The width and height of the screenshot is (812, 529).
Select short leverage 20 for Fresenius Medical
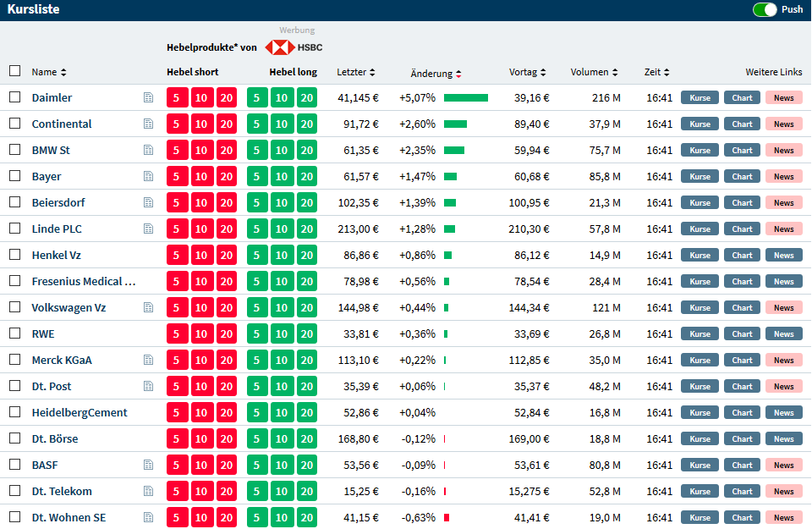(227, 281)
